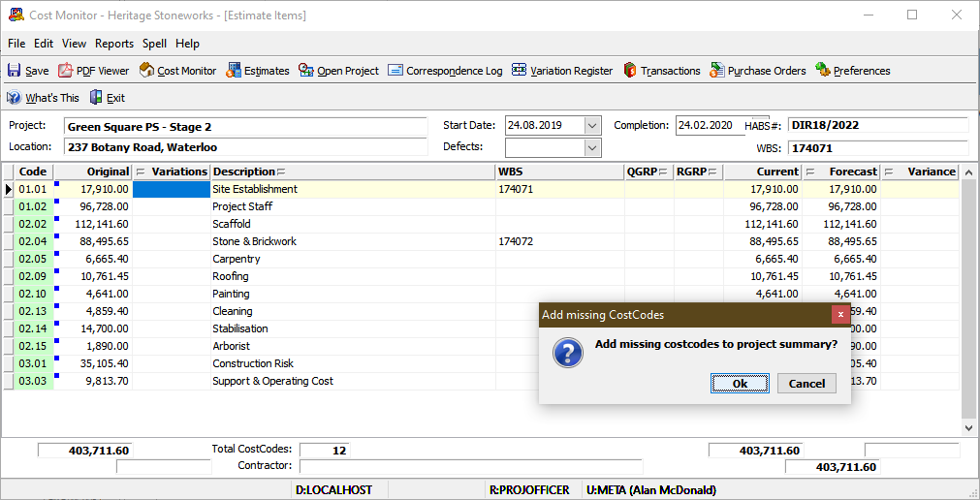
Task: Select the Scaffold description cell
Action: [x=353, y=224]
